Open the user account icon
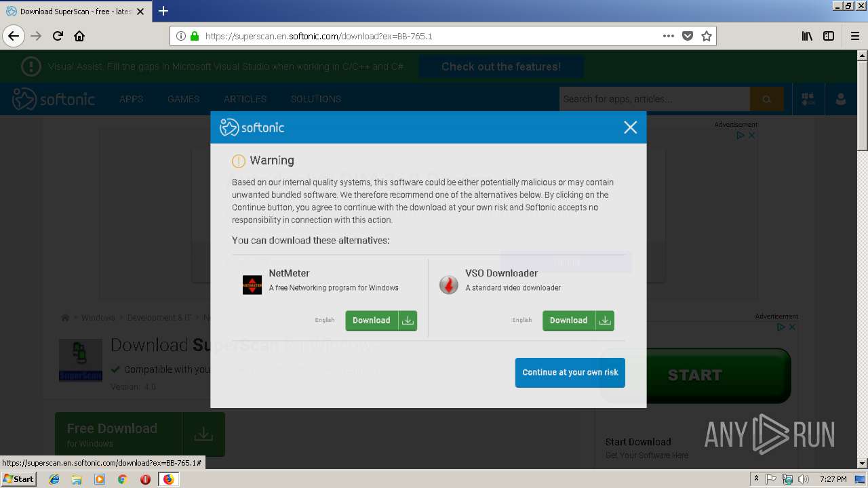This screenshot has width=868, height=488. pos(841,99)
